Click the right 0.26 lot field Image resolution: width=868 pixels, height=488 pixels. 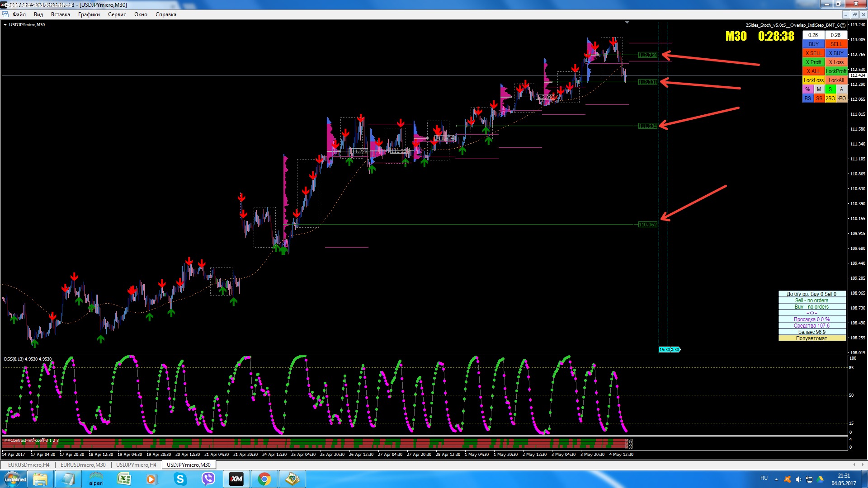pyautogui.click(x=836, y=35)
